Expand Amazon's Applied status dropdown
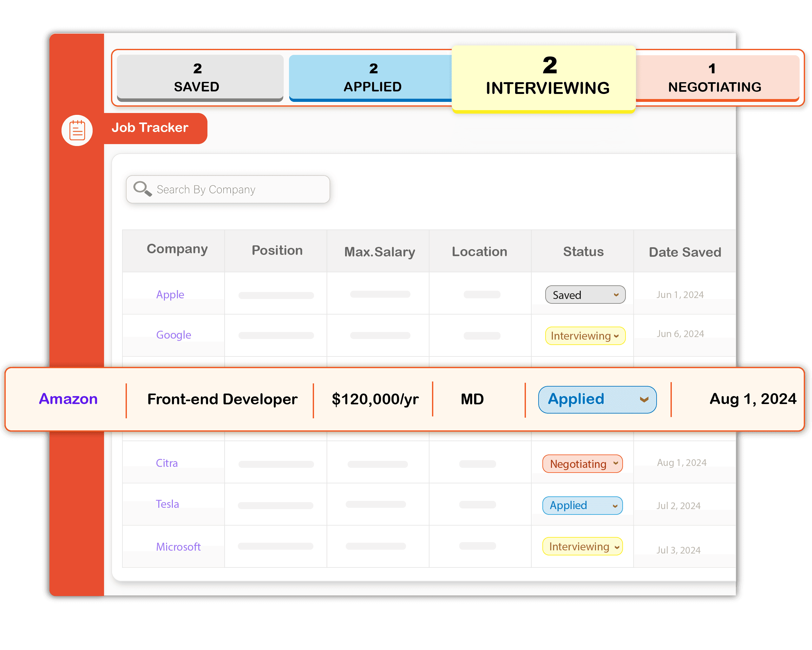Viewport: 812px width, 650px height. 597,399
